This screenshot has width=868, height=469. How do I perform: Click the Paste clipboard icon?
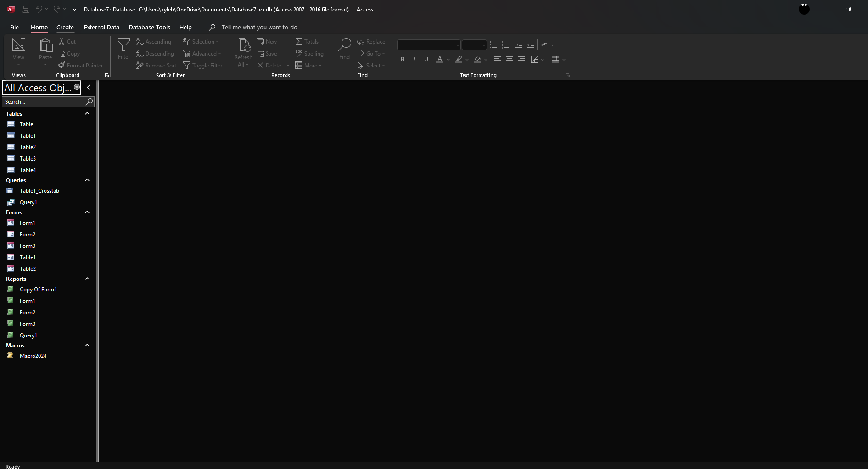[45, 46]
